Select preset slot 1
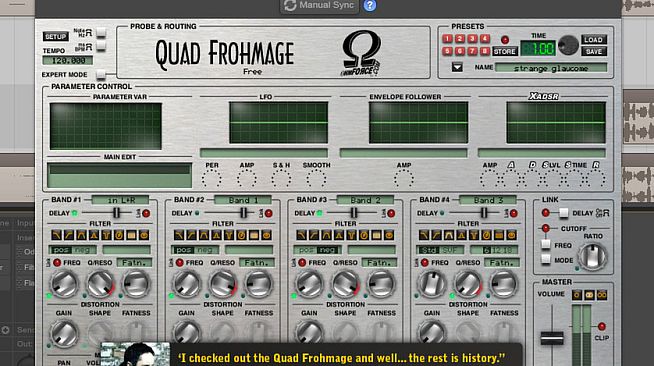This screenshot has height=366, width=654. [x=448, y=39]
